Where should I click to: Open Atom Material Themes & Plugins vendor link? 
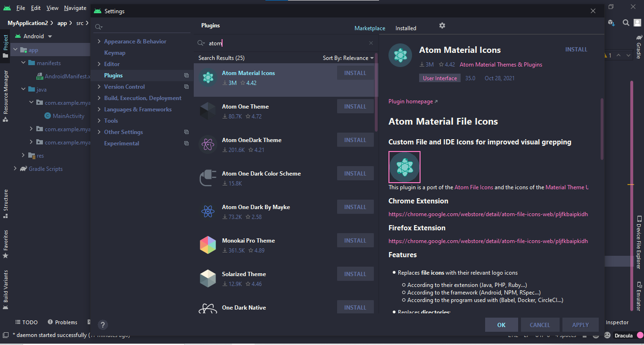pos(501,65)
